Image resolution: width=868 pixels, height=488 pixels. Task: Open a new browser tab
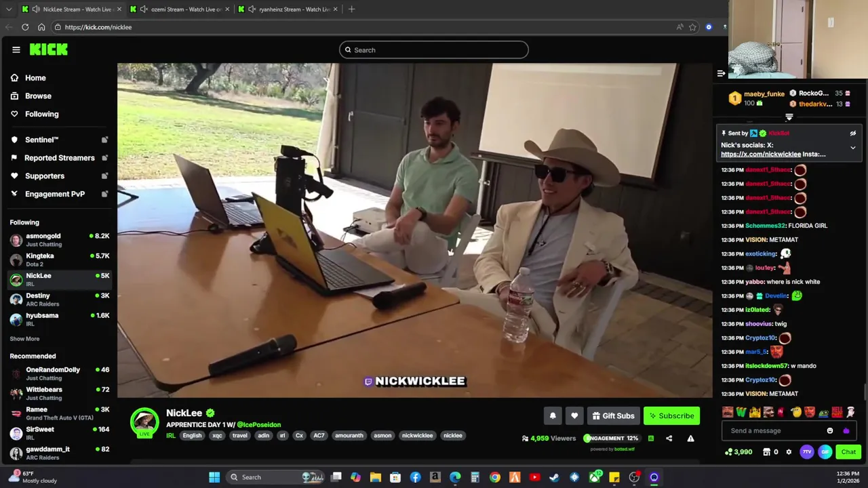click(351, 9)
